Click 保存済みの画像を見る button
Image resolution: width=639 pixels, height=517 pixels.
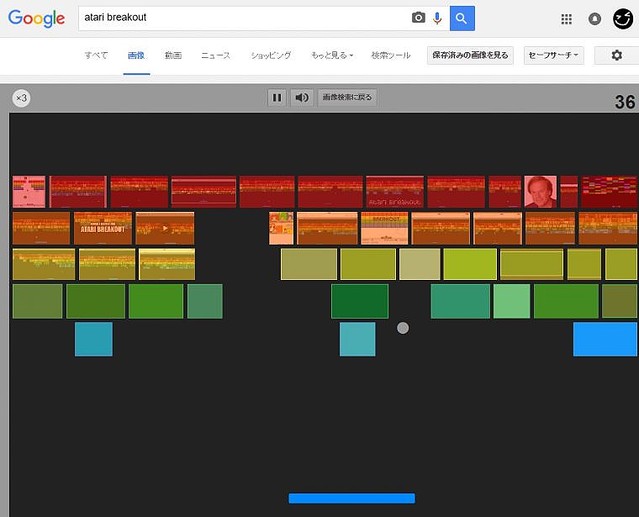pyautogui.click(x=470, y=56)
